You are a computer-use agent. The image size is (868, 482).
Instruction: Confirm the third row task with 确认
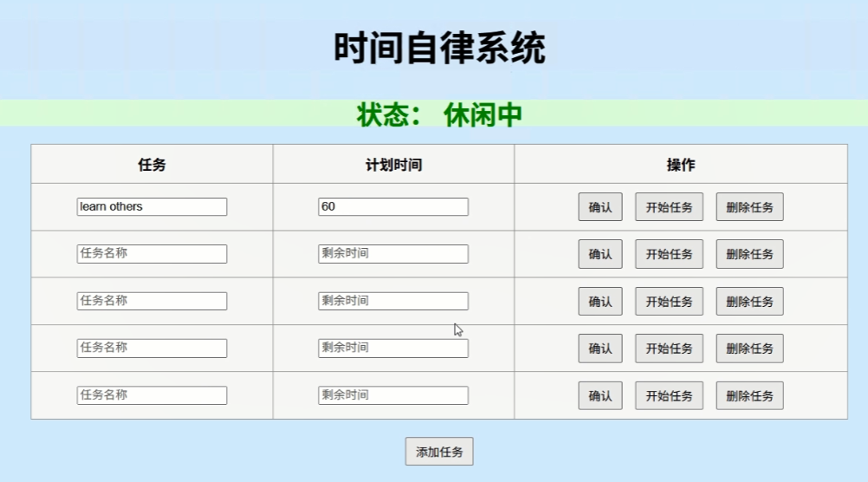click(599, 302)
